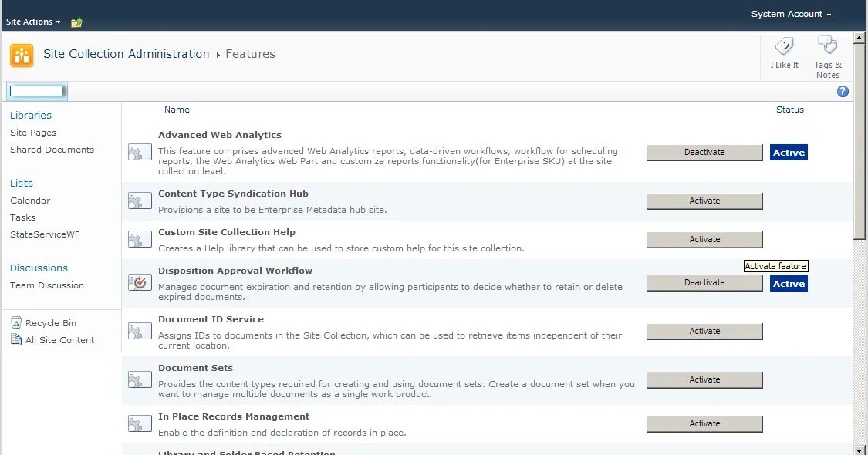868x455 pixels.
Task: Open the Shared Documents library
Action: pyautogui.click(x=52, y=150)
